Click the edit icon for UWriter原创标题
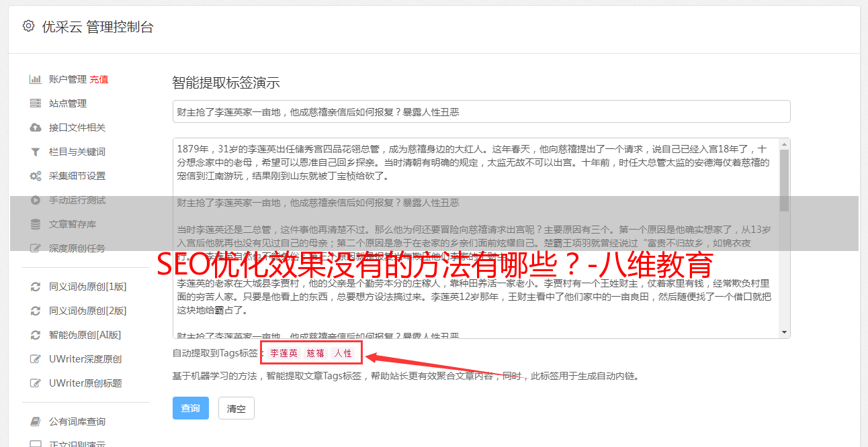This screenshot has height=447, width=868. [36, 383]
